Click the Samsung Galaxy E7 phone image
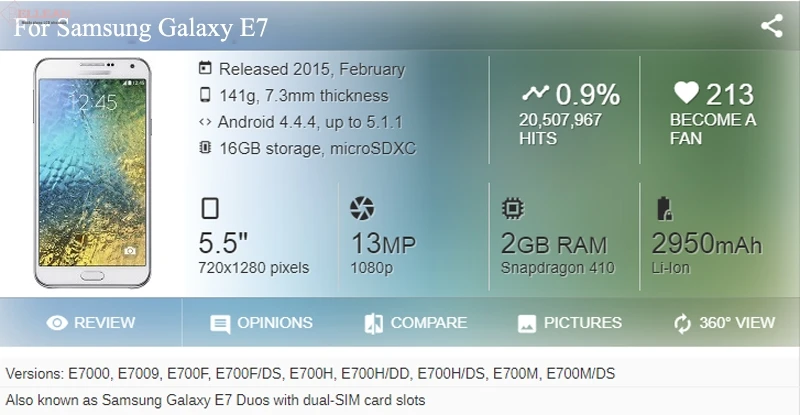Image resolution: width=800 pixels, height=415 pixels. [x=91, y=174]
